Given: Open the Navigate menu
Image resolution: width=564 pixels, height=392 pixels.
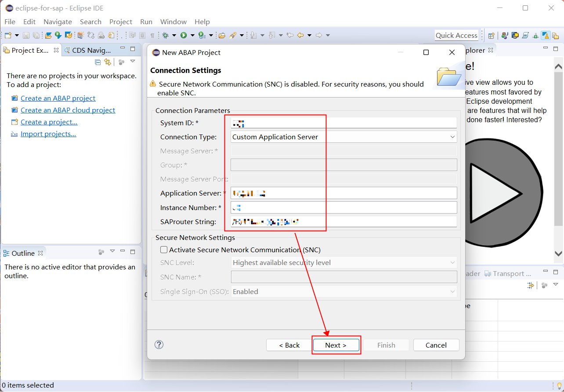Looking at the screenshot, I should point(58,22).
